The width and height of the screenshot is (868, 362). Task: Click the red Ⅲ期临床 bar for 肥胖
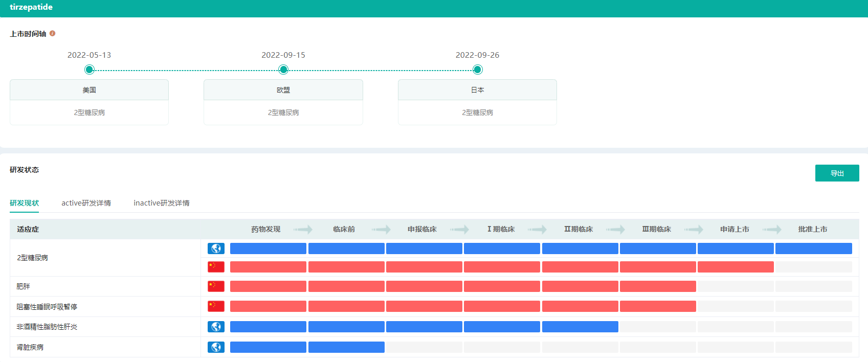(658, 286)
